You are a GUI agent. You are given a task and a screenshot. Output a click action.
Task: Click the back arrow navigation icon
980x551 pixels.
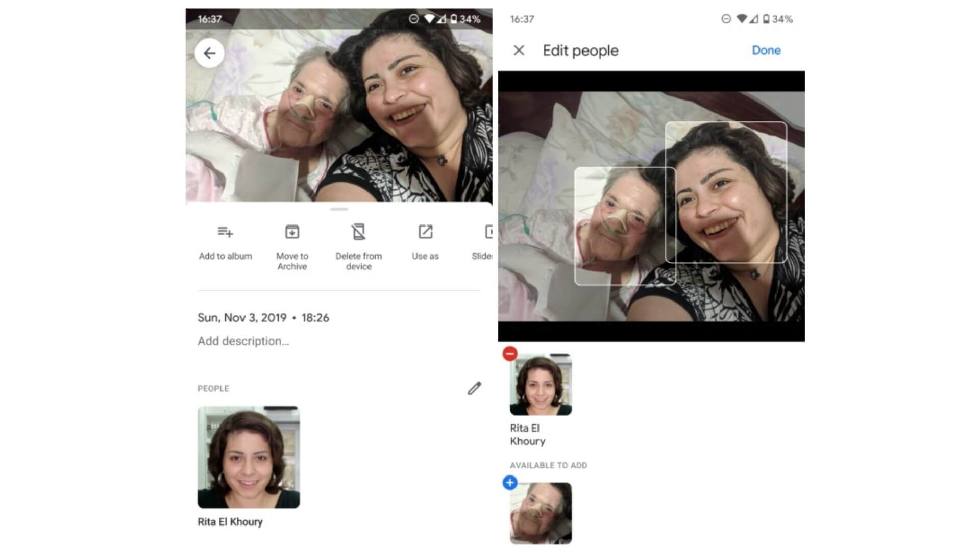(209, 53)
